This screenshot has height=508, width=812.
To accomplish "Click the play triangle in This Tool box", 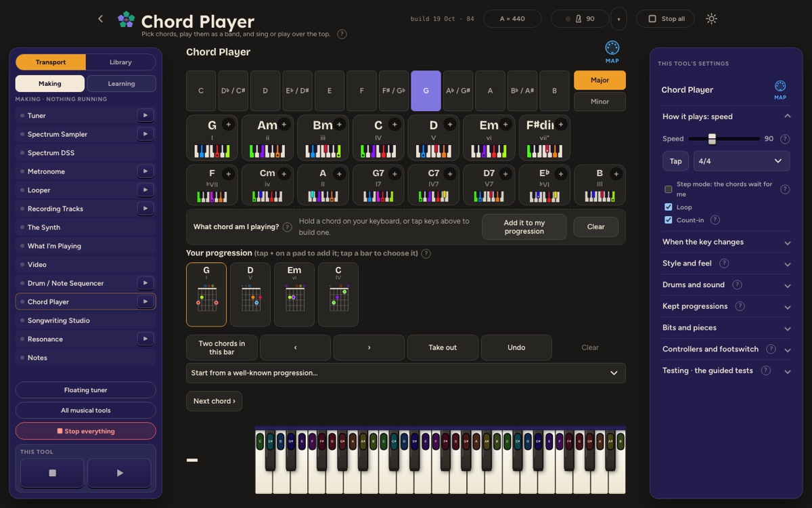I will pyautogui.click(x=119, y=473).
